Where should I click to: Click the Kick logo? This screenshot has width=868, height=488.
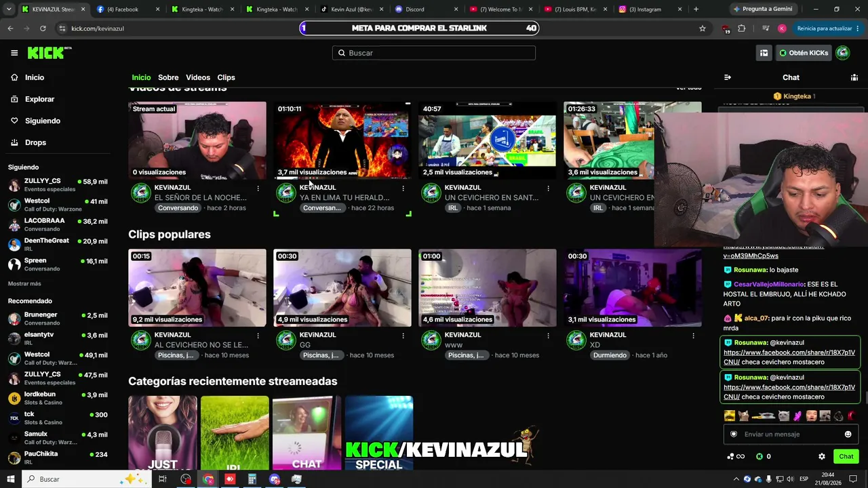pyautogui.click(x=50, y=53)
